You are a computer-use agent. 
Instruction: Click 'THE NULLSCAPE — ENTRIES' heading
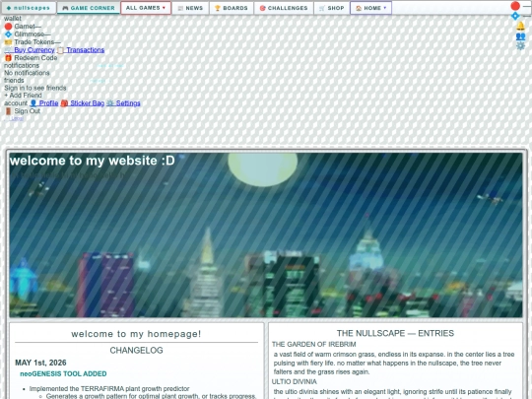[395, 333]
